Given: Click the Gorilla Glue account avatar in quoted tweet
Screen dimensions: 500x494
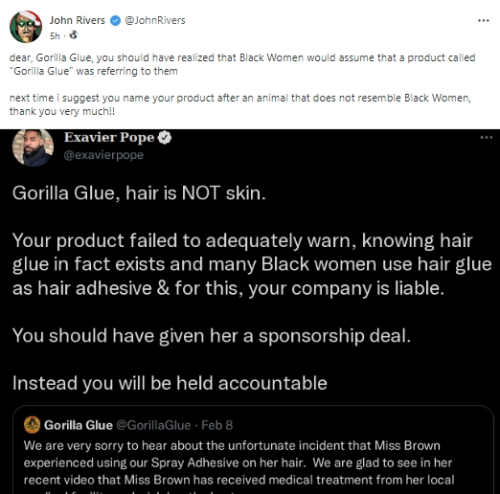Looking at the screenshot, I should (32, 425).
